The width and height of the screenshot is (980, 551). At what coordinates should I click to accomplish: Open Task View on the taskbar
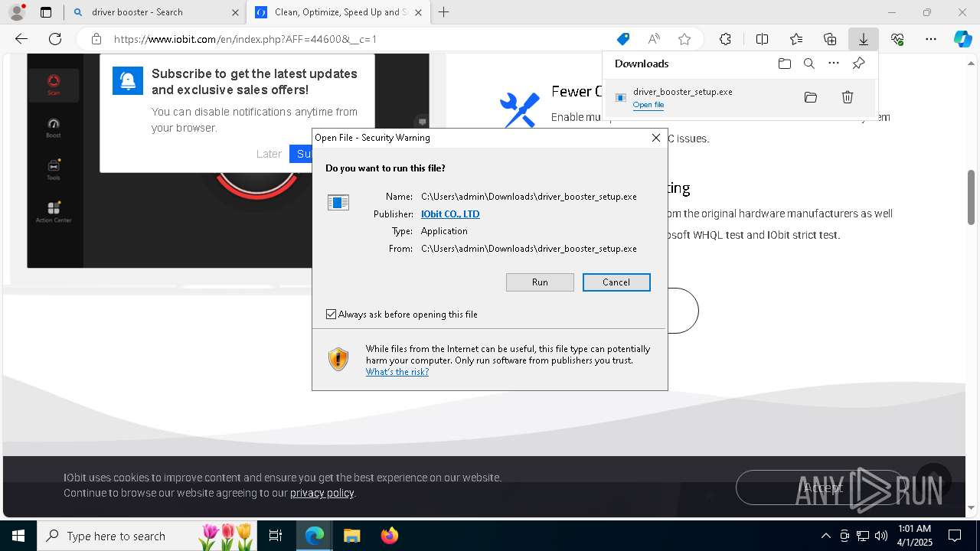276,536
